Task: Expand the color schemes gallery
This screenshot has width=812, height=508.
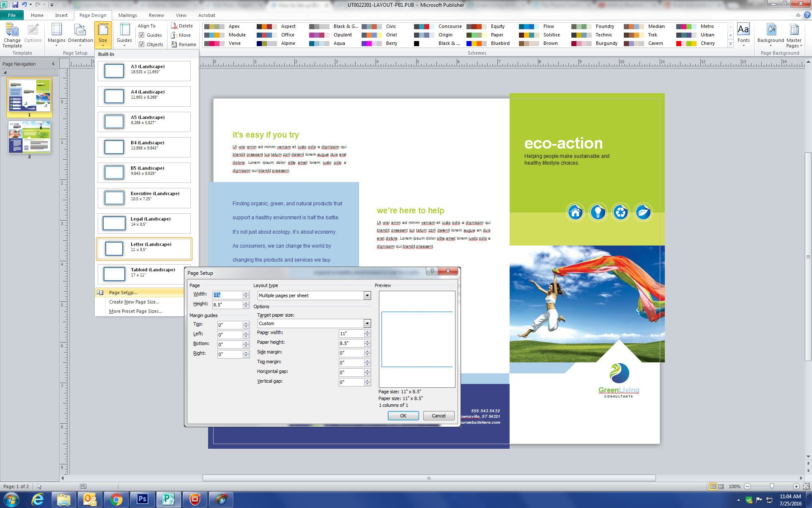Action: click(730, 44)
